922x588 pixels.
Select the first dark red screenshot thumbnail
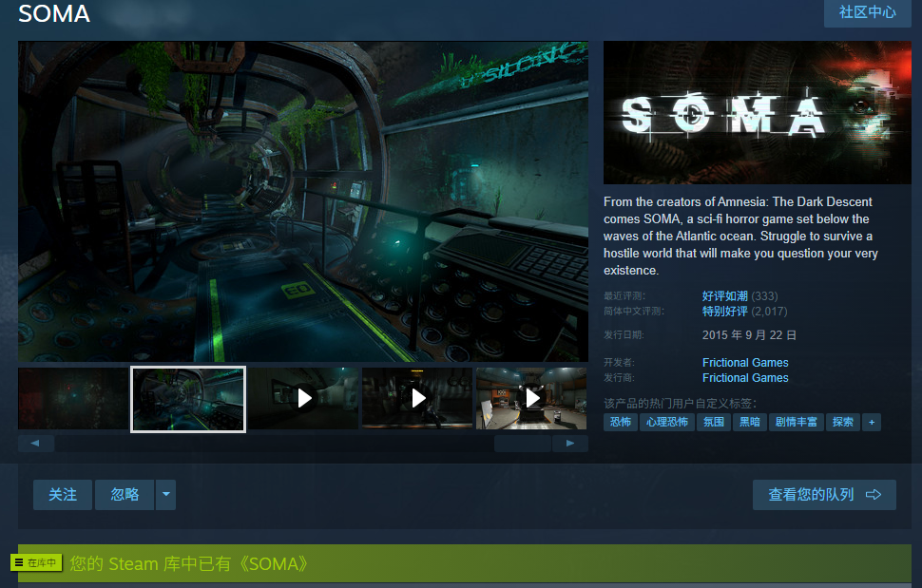pos(73,399)
